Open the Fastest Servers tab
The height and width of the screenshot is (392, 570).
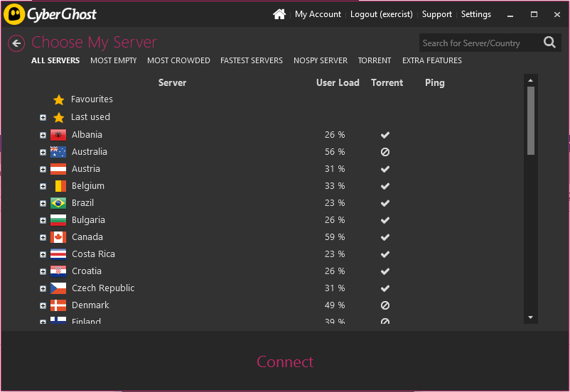pos(252,60)
